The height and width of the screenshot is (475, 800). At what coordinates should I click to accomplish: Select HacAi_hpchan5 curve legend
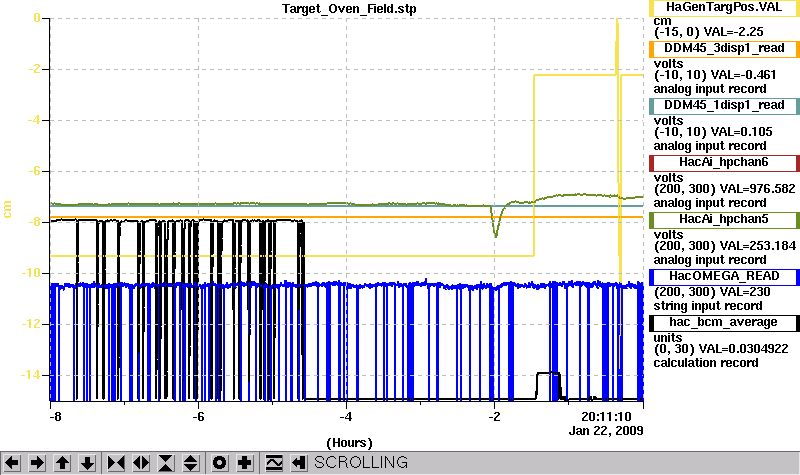724,220
